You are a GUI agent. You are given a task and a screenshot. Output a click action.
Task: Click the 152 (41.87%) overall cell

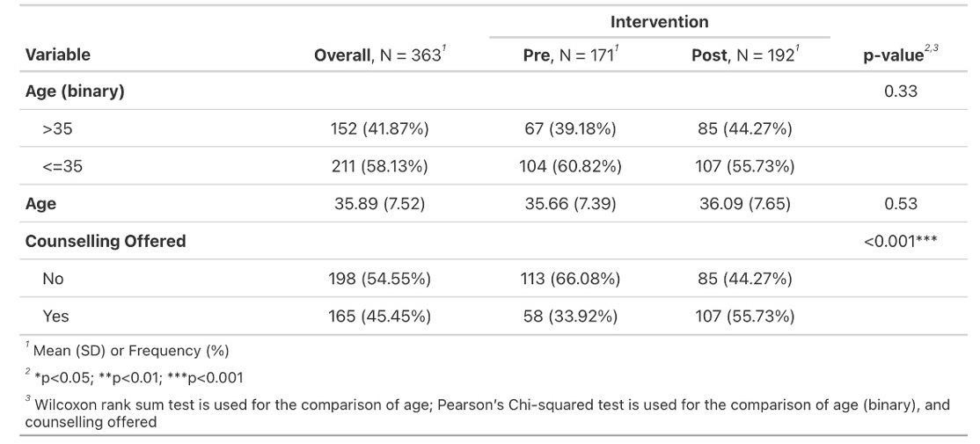tap(379, 129)
